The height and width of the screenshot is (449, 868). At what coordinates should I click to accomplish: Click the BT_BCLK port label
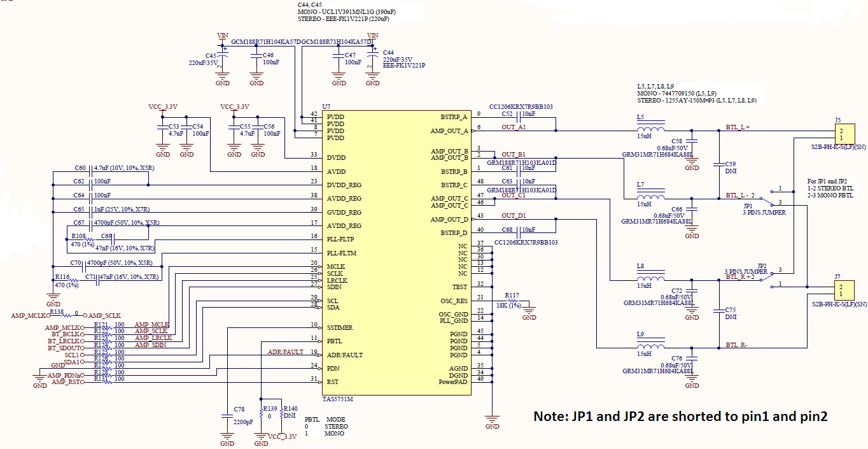pyautogui.click(x=64, y=334)
